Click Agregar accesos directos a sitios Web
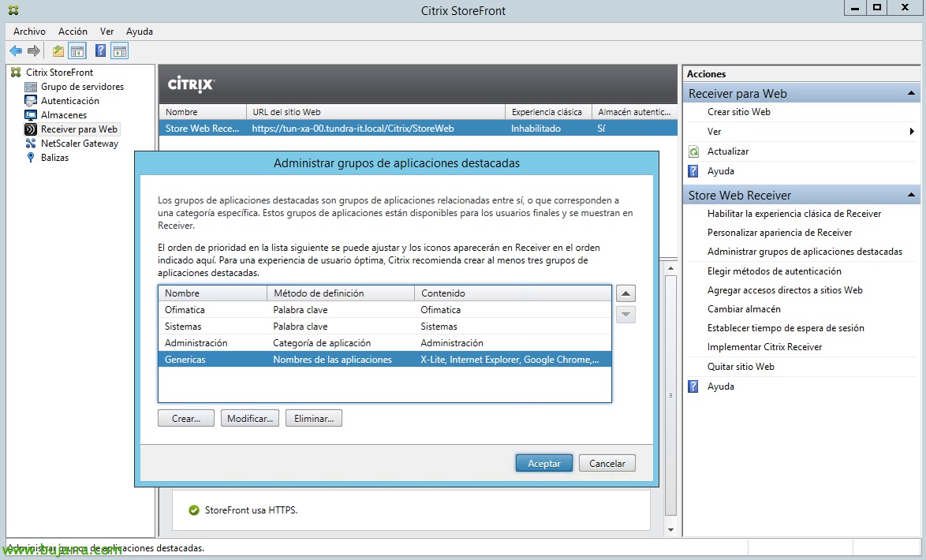The width and height of the screenshot is (926, 560). tap(785, 290)
